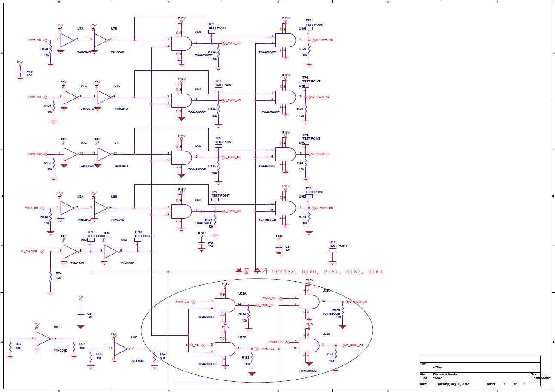
Task: Click the PWM_AB input net label
Action: coord(34,97)
